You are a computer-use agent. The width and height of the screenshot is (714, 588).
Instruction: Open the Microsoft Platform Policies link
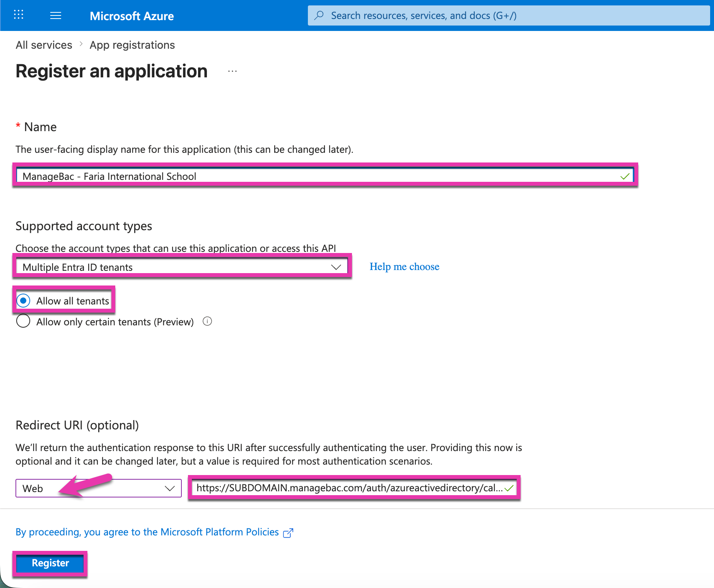click(147, 532)
